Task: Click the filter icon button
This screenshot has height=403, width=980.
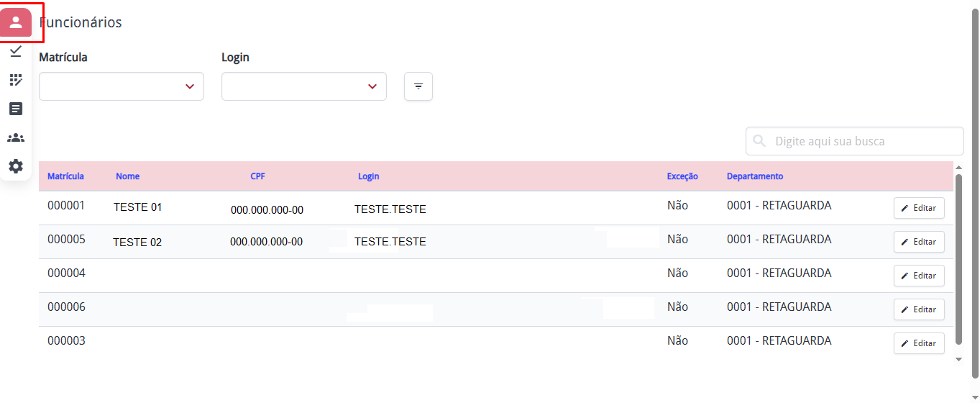Action: 418,86
